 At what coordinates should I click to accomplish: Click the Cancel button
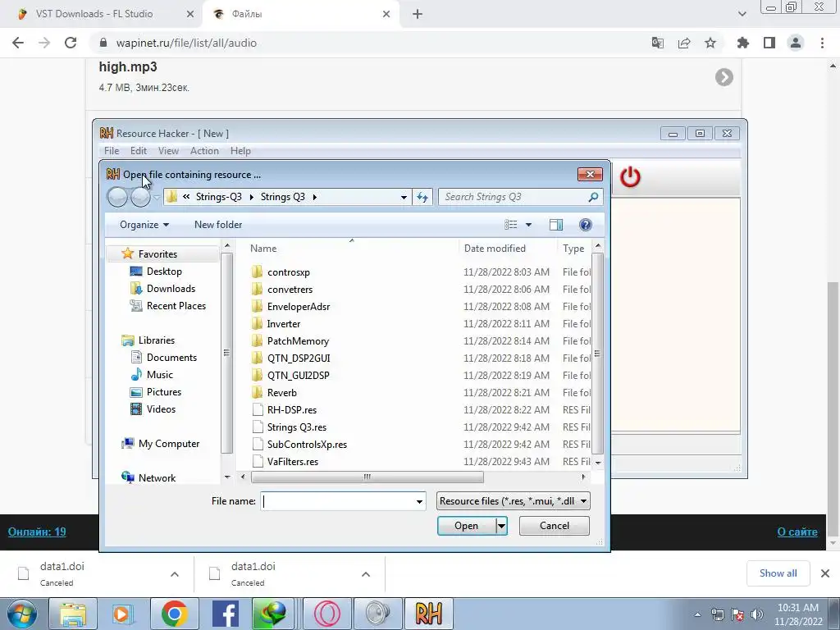point(554,526)
